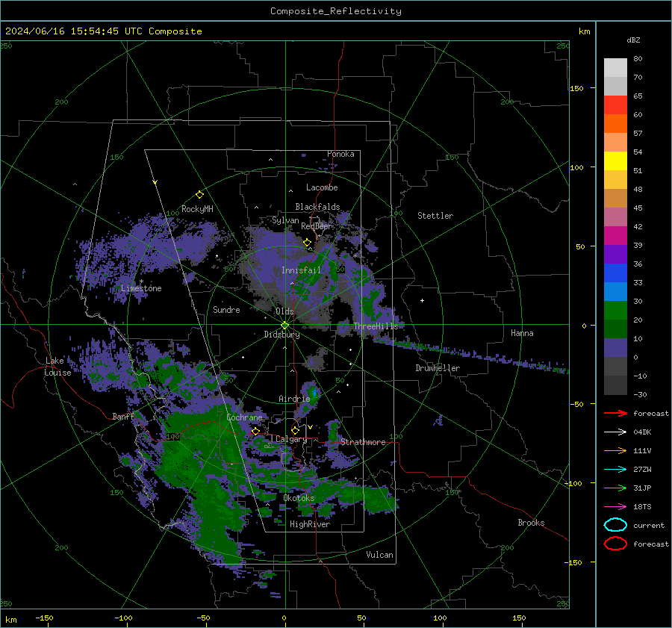672x628 pixels.
Task: Click the magenta 18TS arrow legend icon
Action: [615, 507]
